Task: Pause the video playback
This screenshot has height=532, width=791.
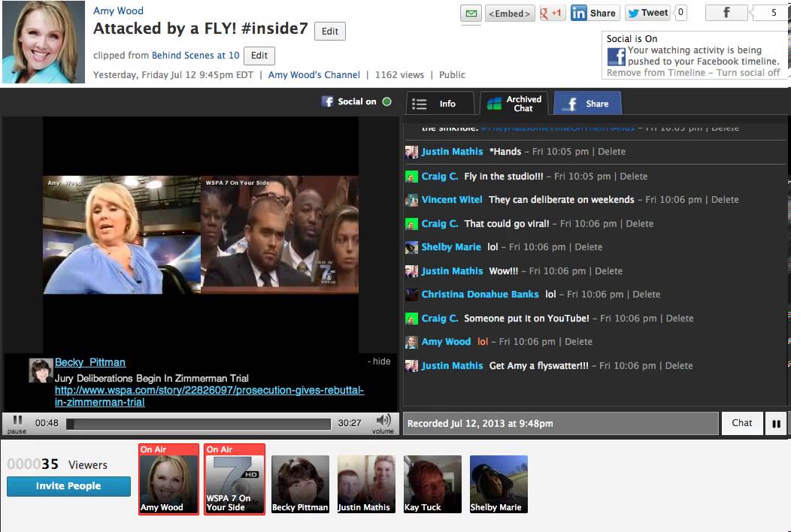Action: pos(17,422)
